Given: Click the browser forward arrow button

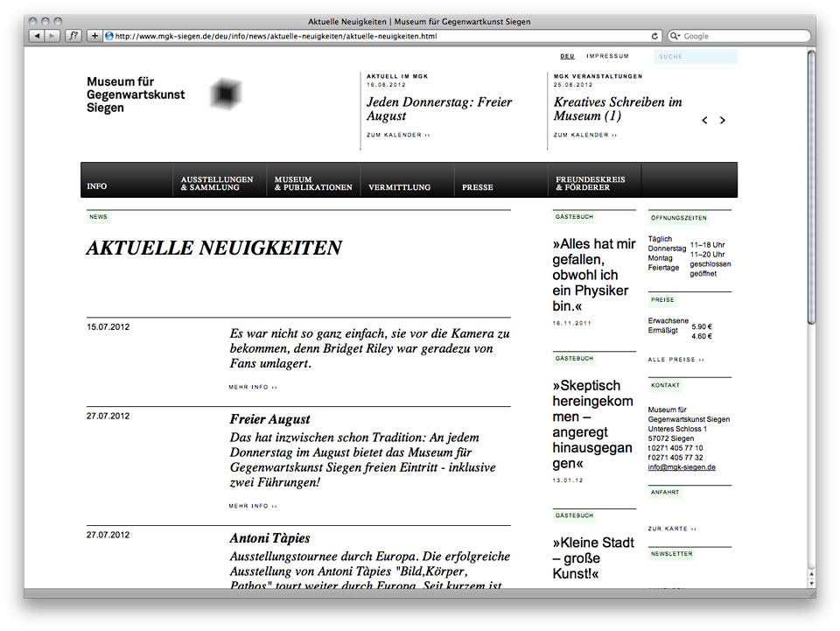Looking at the screenshot, I should click(52, 36).
